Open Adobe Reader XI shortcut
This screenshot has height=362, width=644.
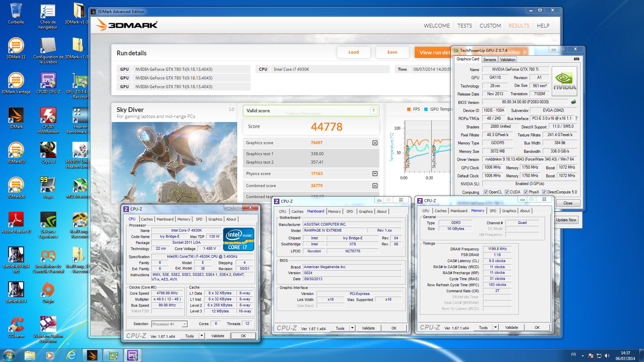click(16, 223)
